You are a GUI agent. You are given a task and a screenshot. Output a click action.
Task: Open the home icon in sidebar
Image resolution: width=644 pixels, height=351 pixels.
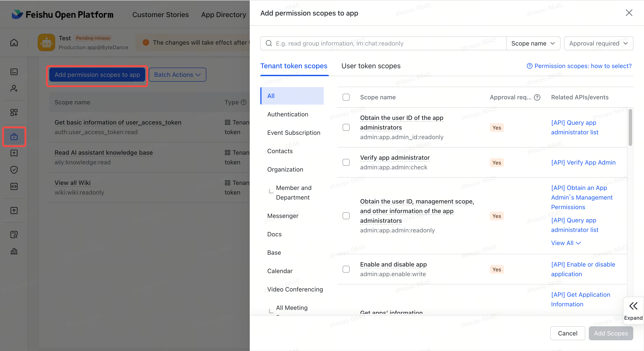click(x=14, y=43)
